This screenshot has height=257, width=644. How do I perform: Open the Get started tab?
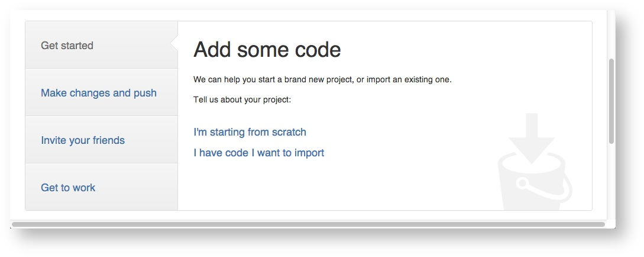point(67,46)
